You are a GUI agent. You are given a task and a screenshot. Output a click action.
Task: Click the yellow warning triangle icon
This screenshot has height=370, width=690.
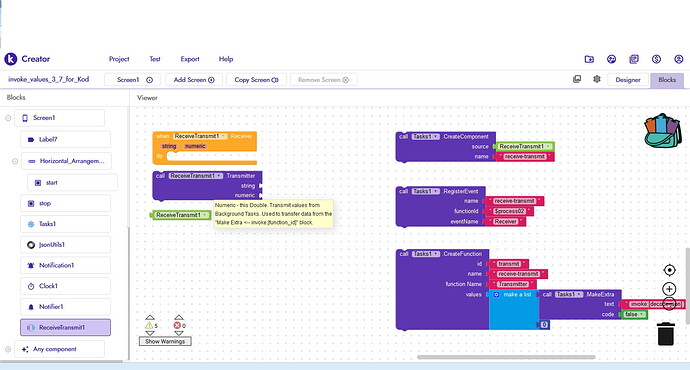tap(149, 326)
